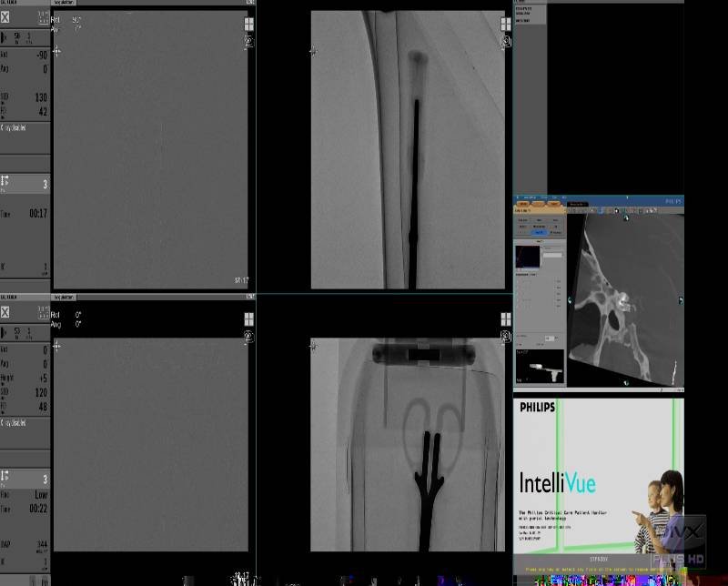Screen dimensions: 728x586
Task: Click the grid layout icon over the single-rod reference image
Action: [x=506, y=25]
